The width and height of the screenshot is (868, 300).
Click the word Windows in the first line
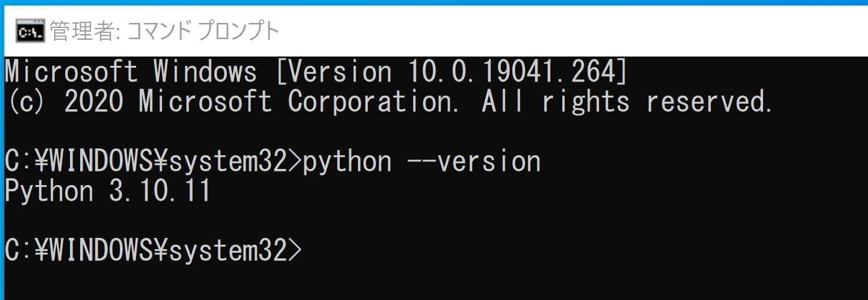205,72
